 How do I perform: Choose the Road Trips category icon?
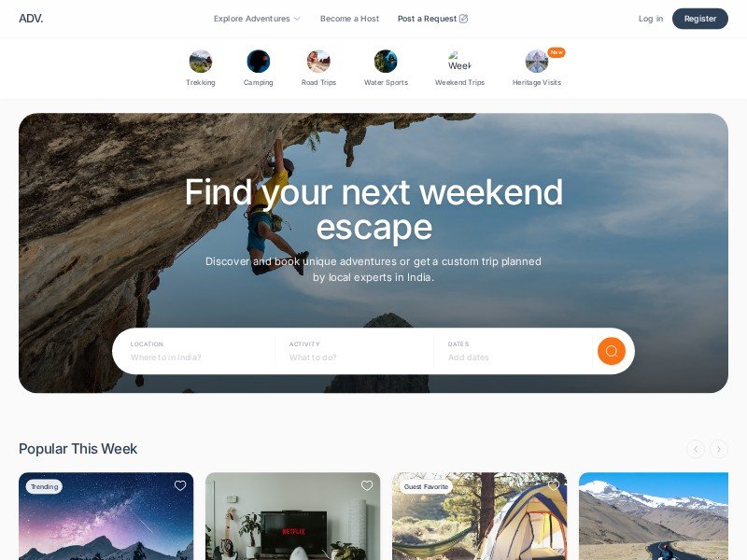pyautogui.click(x=318, y=62)
